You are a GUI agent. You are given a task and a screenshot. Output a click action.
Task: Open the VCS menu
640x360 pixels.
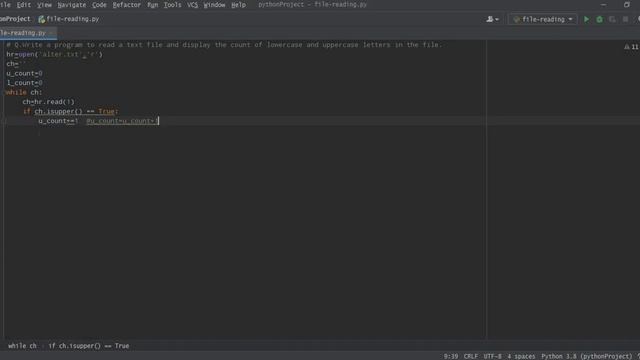193,5
